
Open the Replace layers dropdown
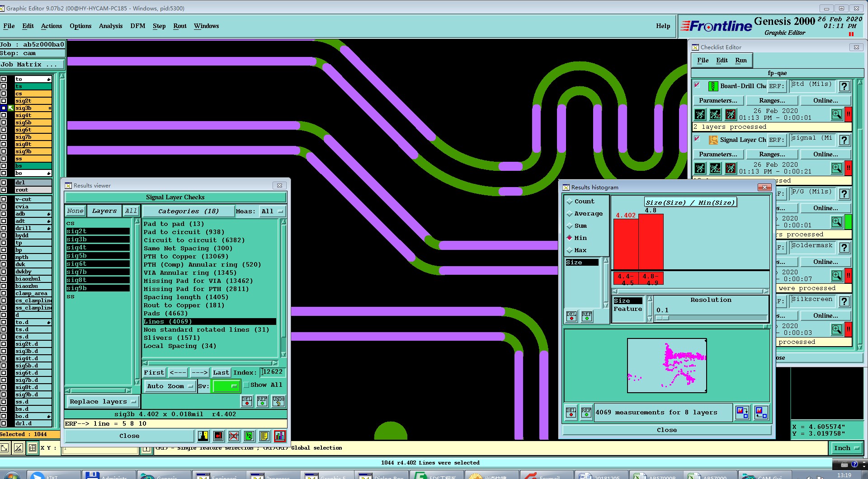coord(103,401)
